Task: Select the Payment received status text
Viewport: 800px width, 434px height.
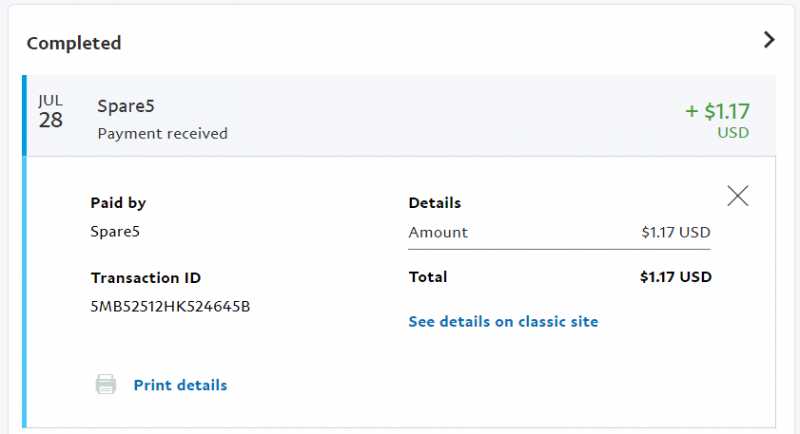Action: pos(162,133)
